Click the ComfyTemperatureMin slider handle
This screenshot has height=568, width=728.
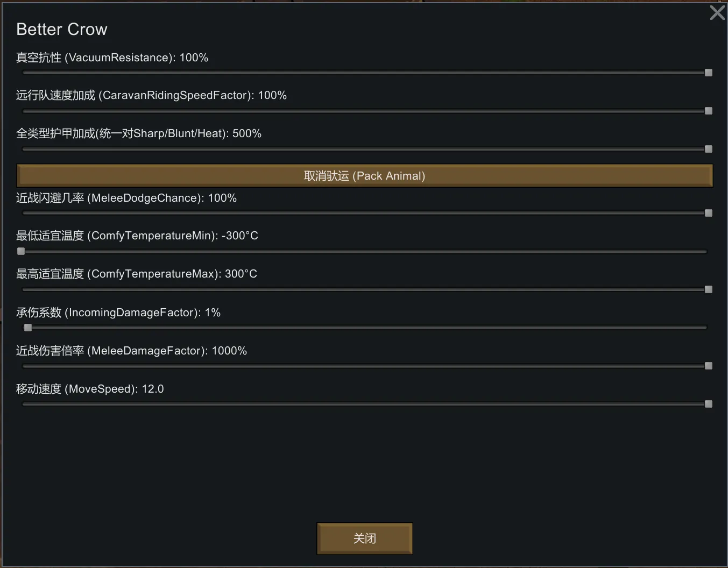[21, 251]
